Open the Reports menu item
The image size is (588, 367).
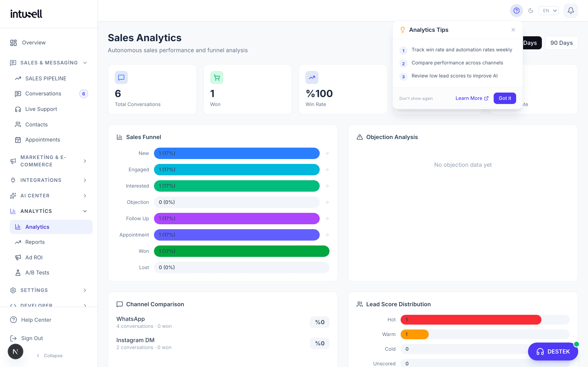[x=35, y=242]
